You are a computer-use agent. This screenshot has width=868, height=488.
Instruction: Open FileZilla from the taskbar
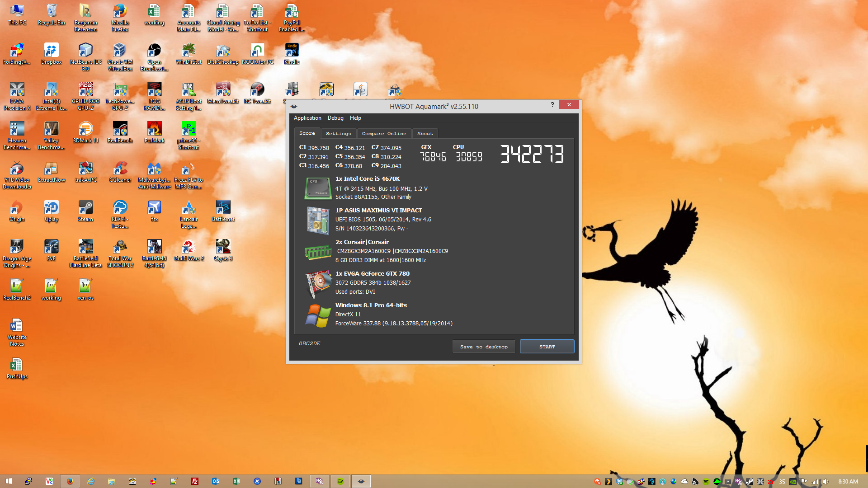pyautogui.click(x=195, y=481)
